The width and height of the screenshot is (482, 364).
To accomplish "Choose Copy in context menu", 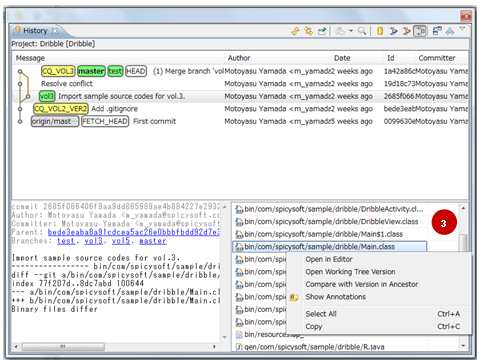I will [x=379, y=327].
